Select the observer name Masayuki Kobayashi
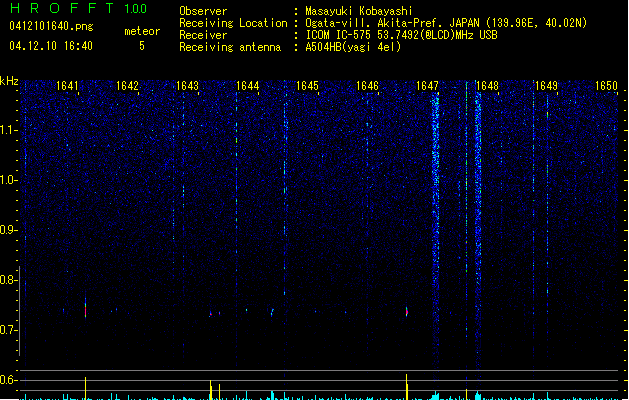Viewport: 629px width, 400px height. coord(359,11)
